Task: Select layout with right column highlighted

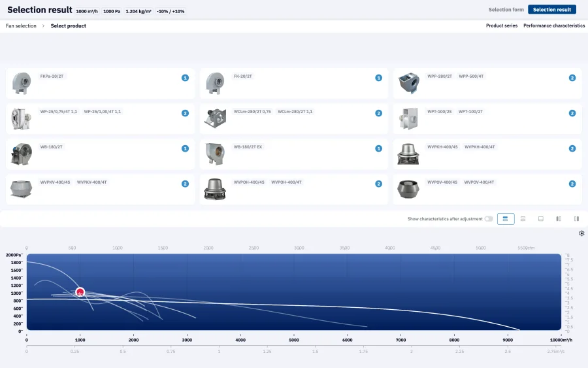Action: click(576, 219)
